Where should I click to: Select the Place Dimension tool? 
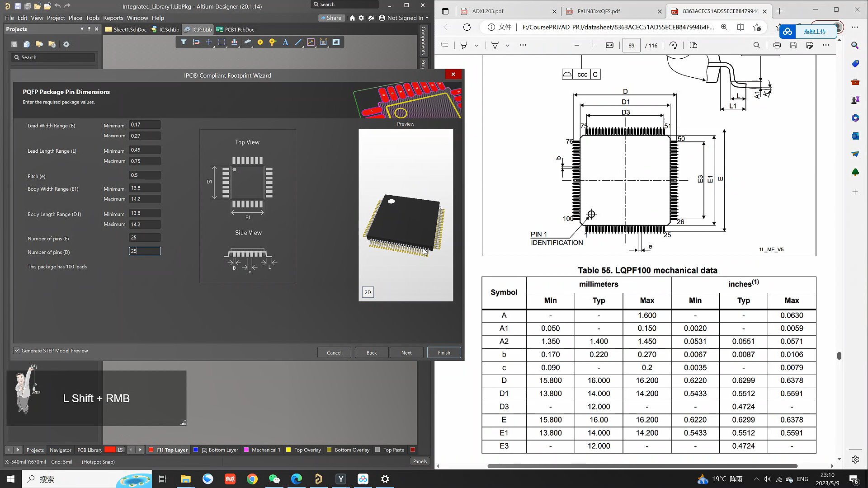pos(323,42)
